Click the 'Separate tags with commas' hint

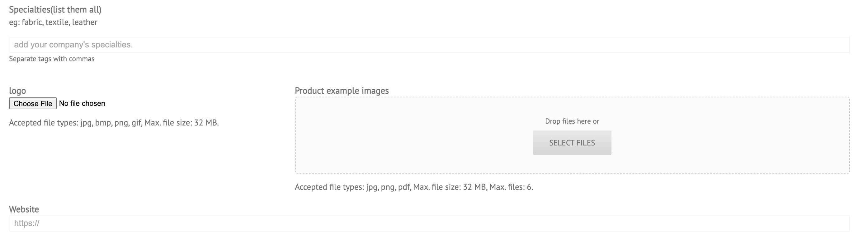coord(52,59)
